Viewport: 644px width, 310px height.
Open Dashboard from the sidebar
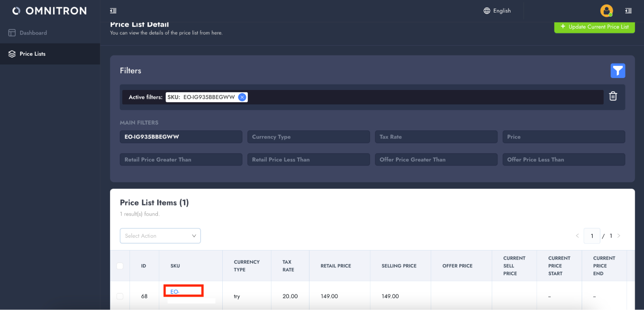(x=33, y=33)
